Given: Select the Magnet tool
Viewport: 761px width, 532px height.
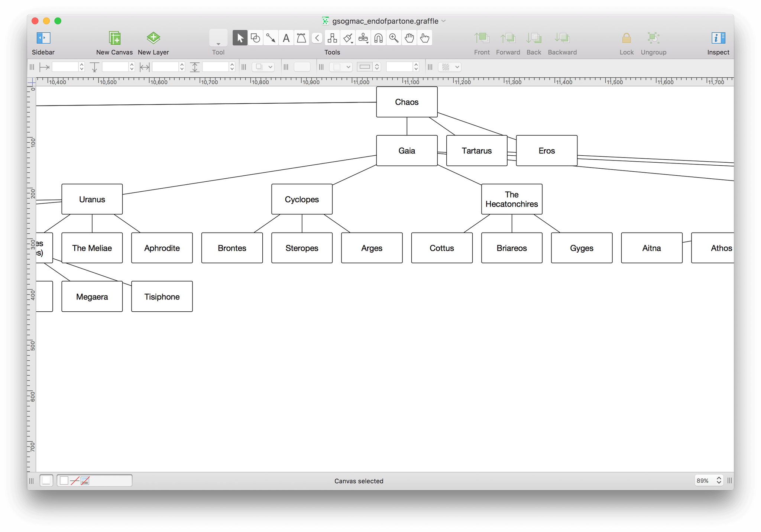Looking at the screenshot, I should (x=378, y=38).
